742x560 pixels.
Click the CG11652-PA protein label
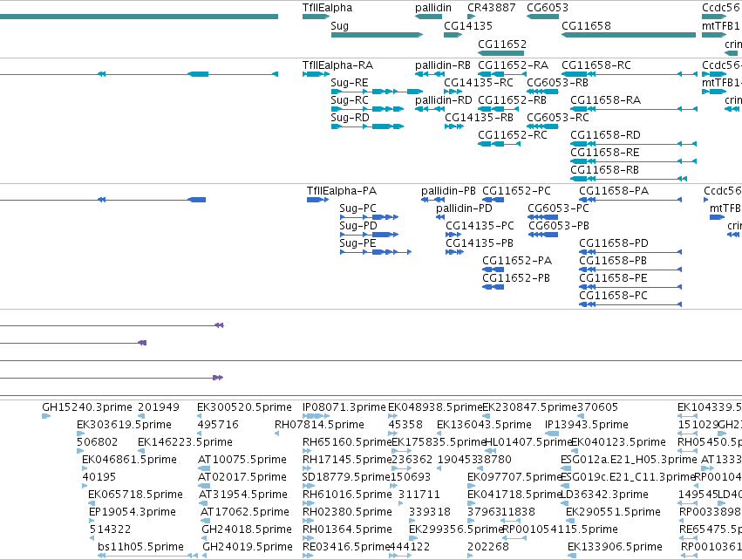[x=517, y=261]
